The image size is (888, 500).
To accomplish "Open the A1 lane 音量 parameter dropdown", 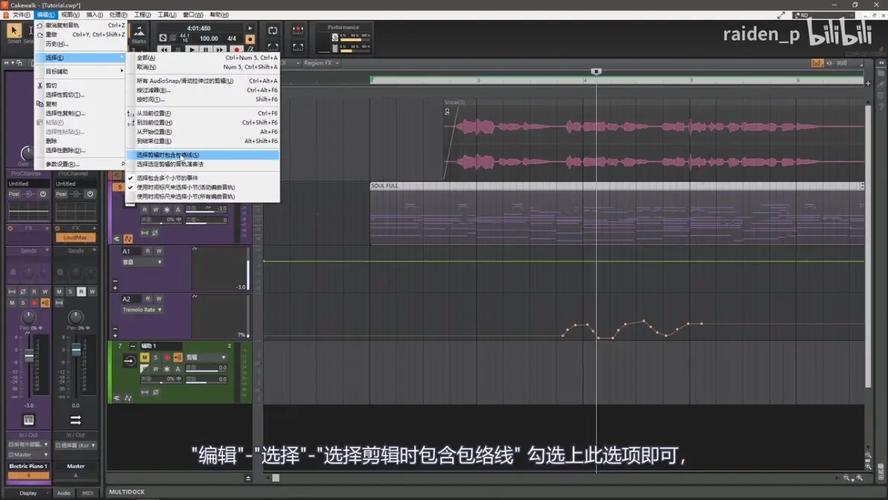I will click(x=142, y=262).
